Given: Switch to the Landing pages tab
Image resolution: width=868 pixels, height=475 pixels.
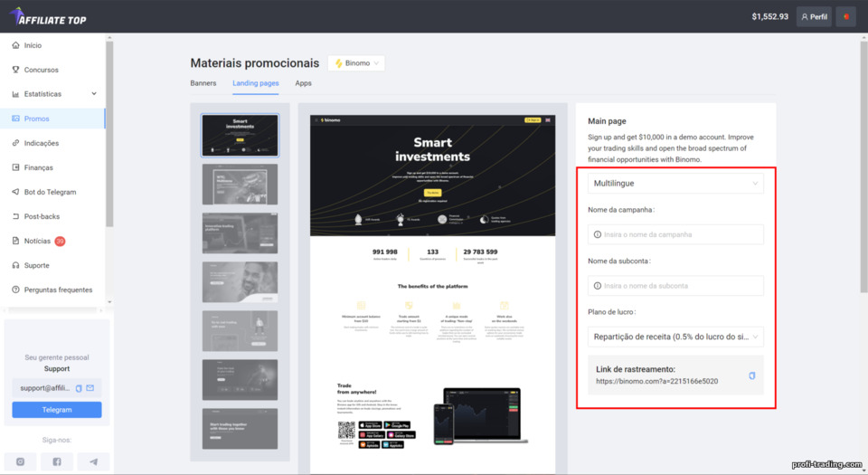Looking at the screenshot, I should [256, 83].
